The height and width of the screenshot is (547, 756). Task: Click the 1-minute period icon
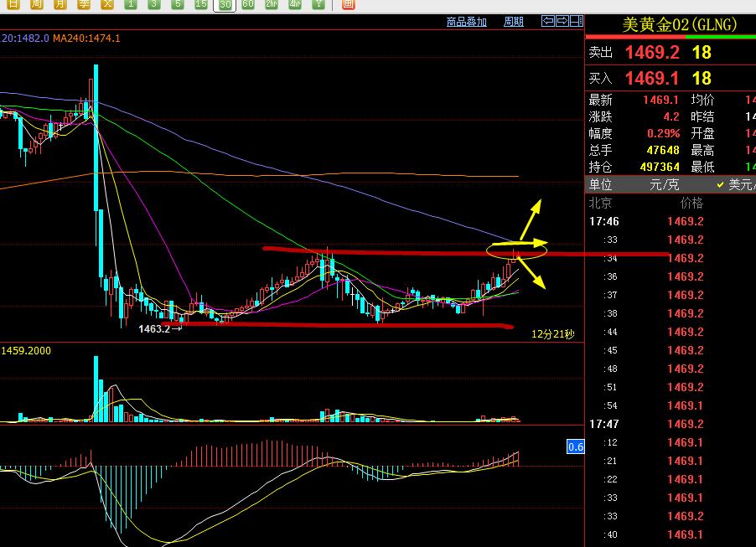pyautogui.click(x=131, y=4)
